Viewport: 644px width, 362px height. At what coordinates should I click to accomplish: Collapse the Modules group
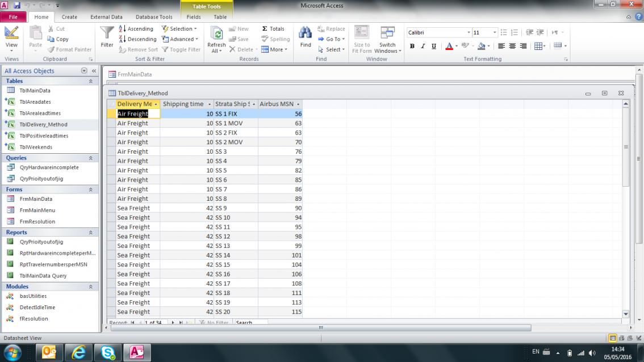tap(91, 287)
